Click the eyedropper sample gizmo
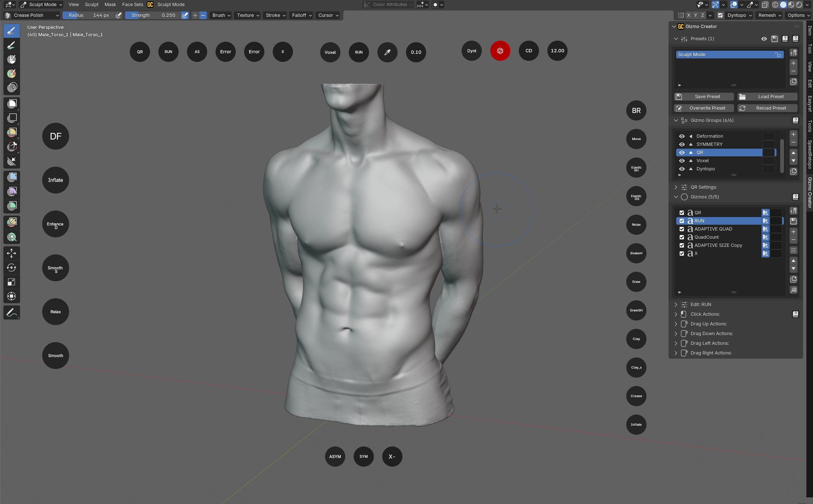The image size is (813, 504). (x=387, y=52)
